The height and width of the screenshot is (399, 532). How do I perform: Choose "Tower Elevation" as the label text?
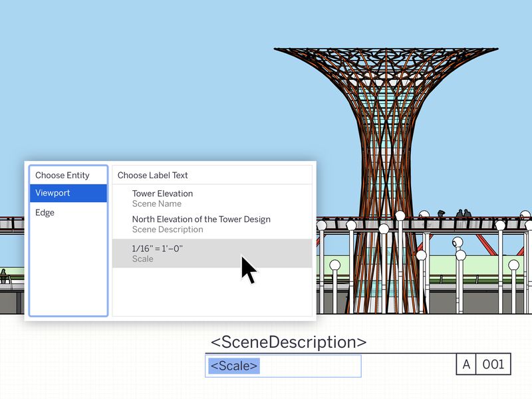(161, 194)
